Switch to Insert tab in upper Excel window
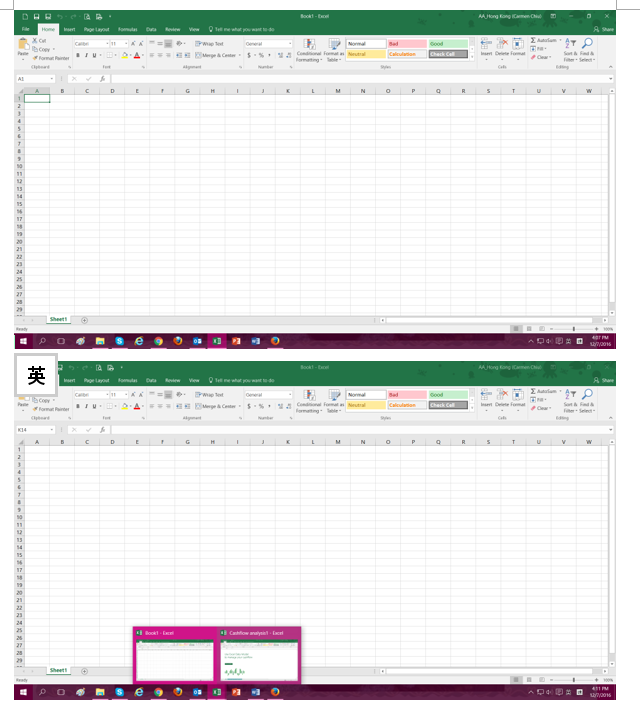Image resolution: width=642 pixels, height=715 pixels. pos(69,29)
